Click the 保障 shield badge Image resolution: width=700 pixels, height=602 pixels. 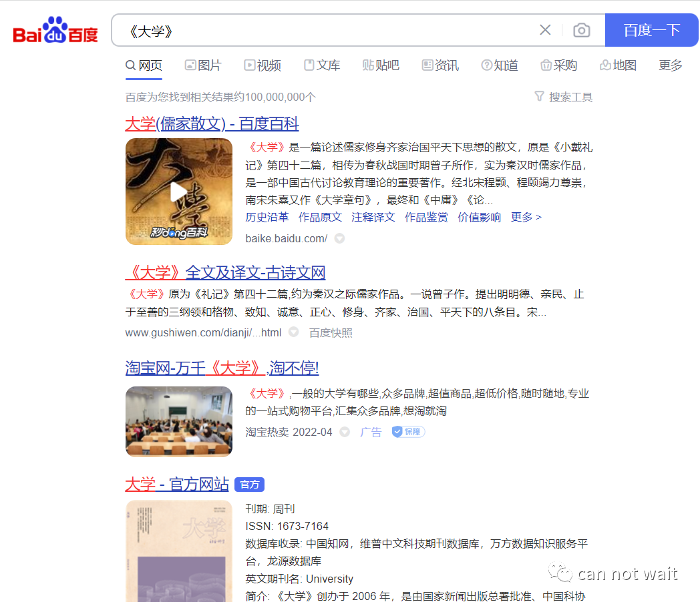click(x=408, y=432)
